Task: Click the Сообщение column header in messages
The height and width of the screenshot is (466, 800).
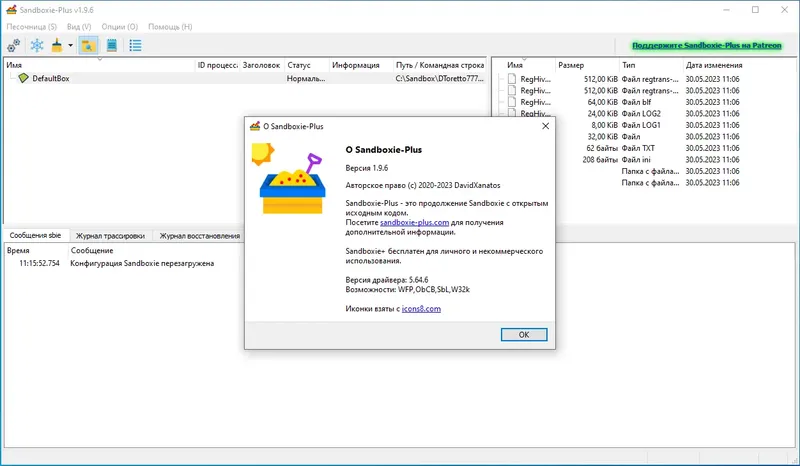Action: pyautogui.click(x=92, y=251)
